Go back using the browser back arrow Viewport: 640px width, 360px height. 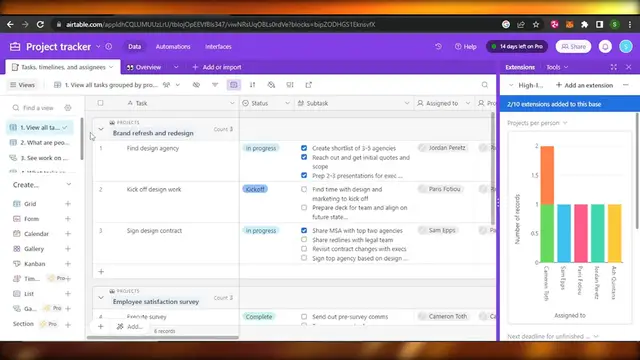click(10, 24)
